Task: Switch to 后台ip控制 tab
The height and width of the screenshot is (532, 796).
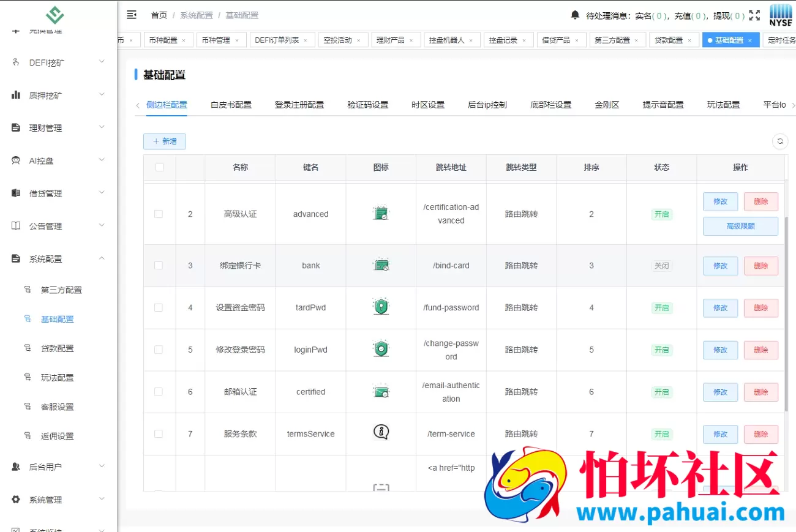Action: (x=487, y=105)
